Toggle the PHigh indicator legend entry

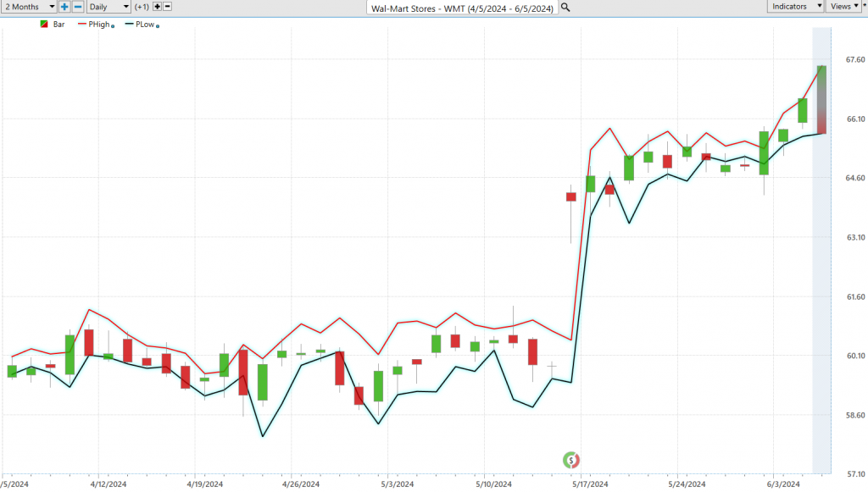click(x=98, y=25)
